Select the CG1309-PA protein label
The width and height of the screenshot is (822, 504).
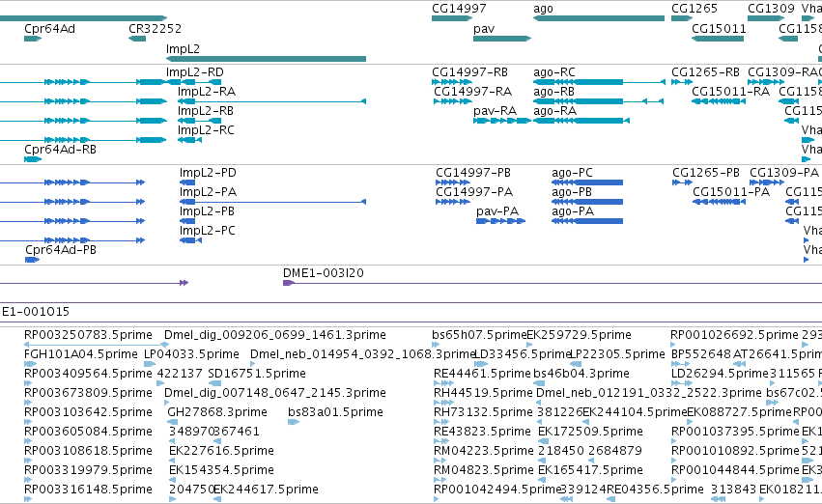click(x=784, y=173)
